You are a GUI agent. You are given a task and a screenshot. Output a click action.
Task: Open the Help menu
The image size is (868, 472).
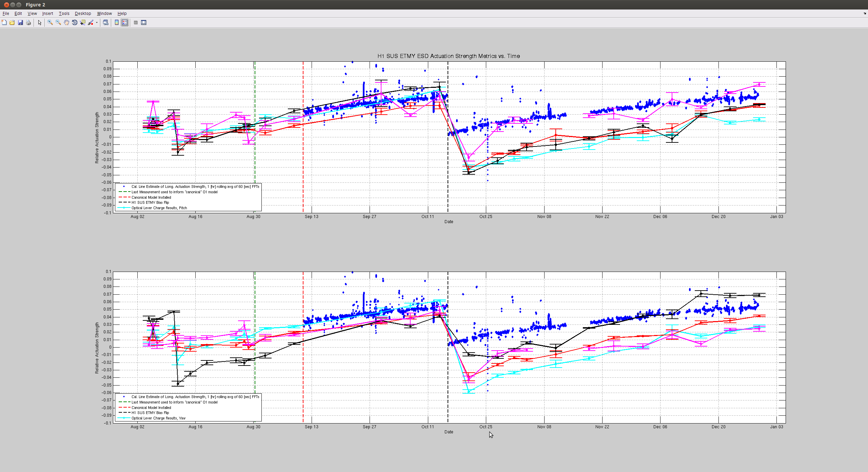[x=122, y=14]
